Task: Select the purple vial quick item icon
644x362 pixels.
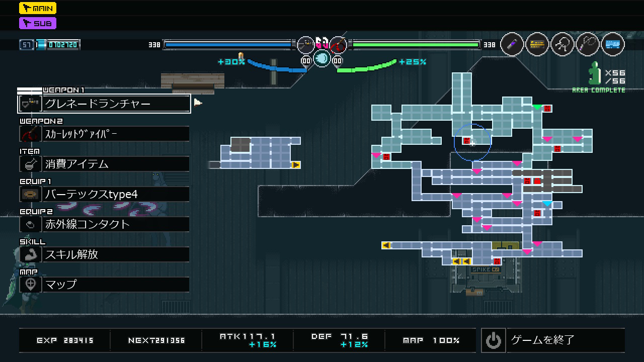Action: [x=512, y=45]
